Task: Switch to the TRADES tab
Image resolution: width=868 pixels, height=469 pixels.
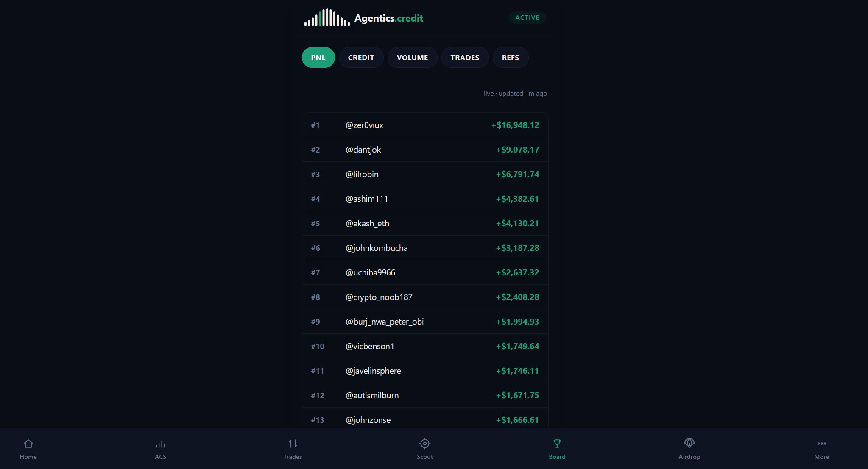Action: coord(465,58)
